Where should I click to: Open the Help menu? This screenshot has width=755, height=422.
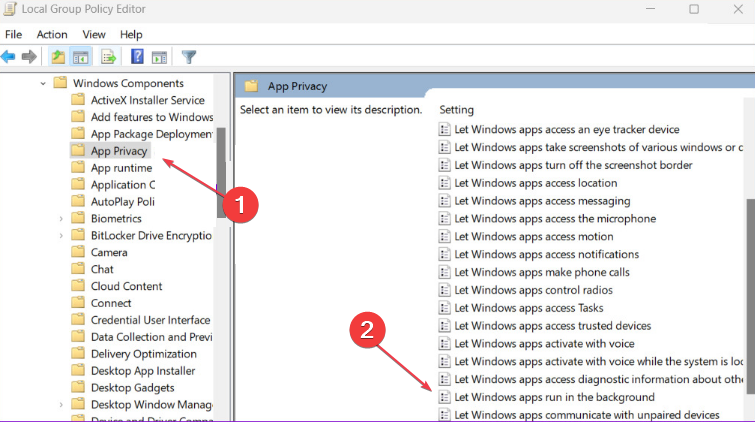131,34
